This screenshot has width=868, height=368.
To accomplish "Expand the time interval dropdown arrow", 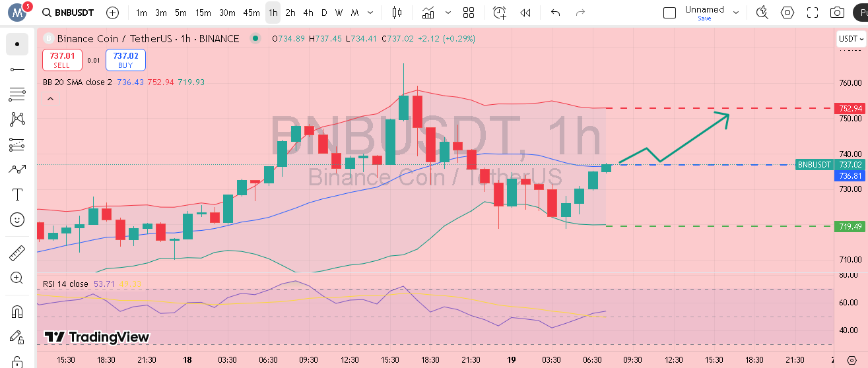I will (370, 13).
